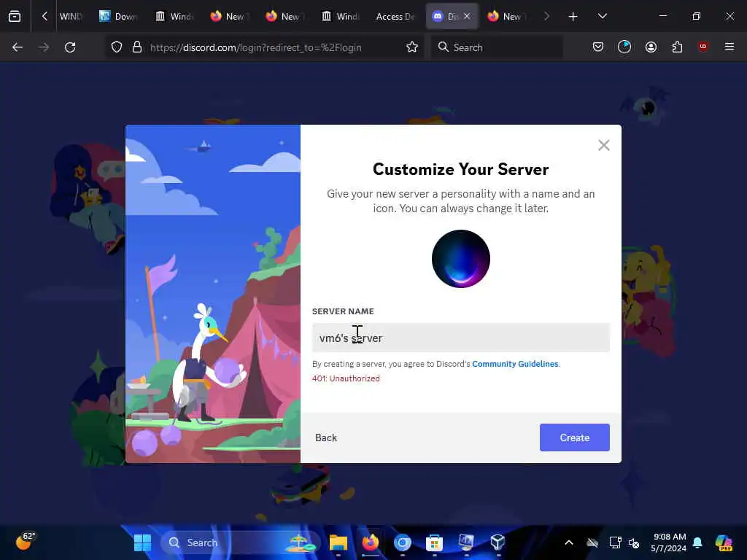Open Firefox account icon
This screenshot has height=560, width=747.
click(x=651, y=47)
